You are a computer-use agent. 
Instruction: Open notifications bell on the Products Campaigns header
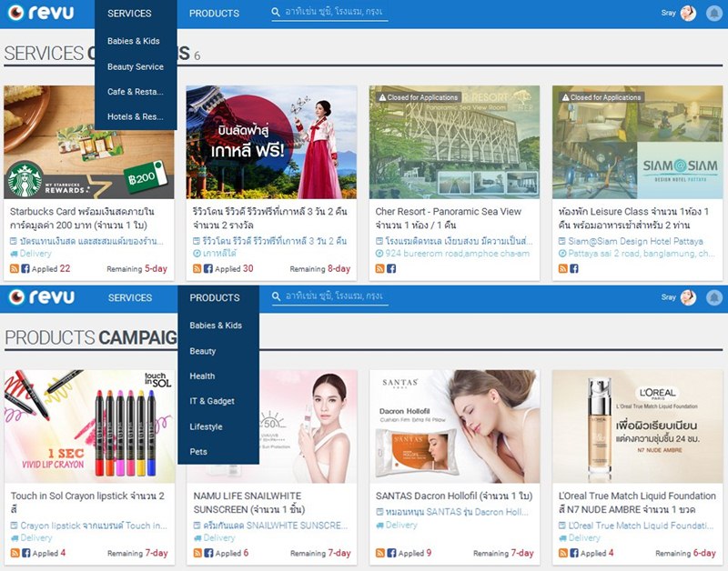pyautogui.click(x=714, y=296)
